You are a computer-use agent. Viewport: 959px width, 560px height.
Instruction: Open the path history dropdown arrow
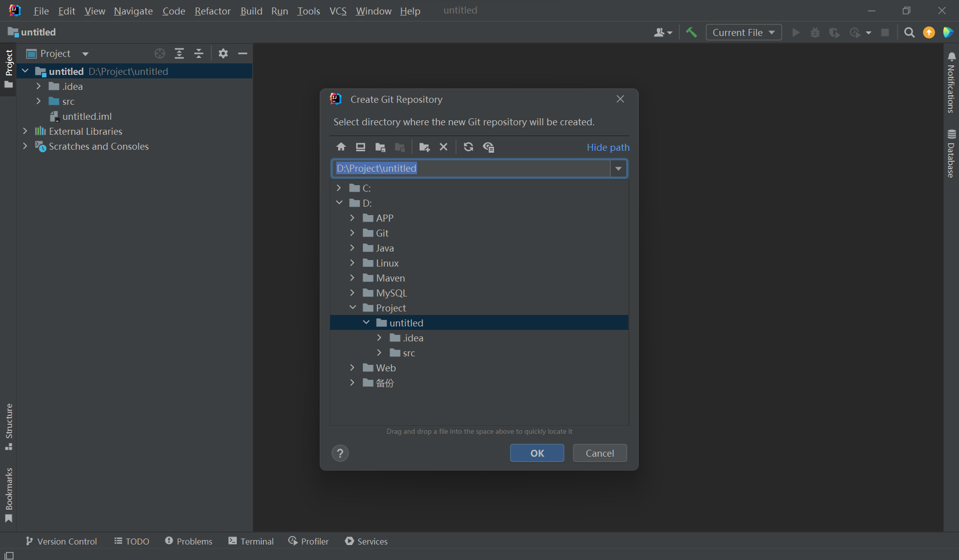[618, 169]
